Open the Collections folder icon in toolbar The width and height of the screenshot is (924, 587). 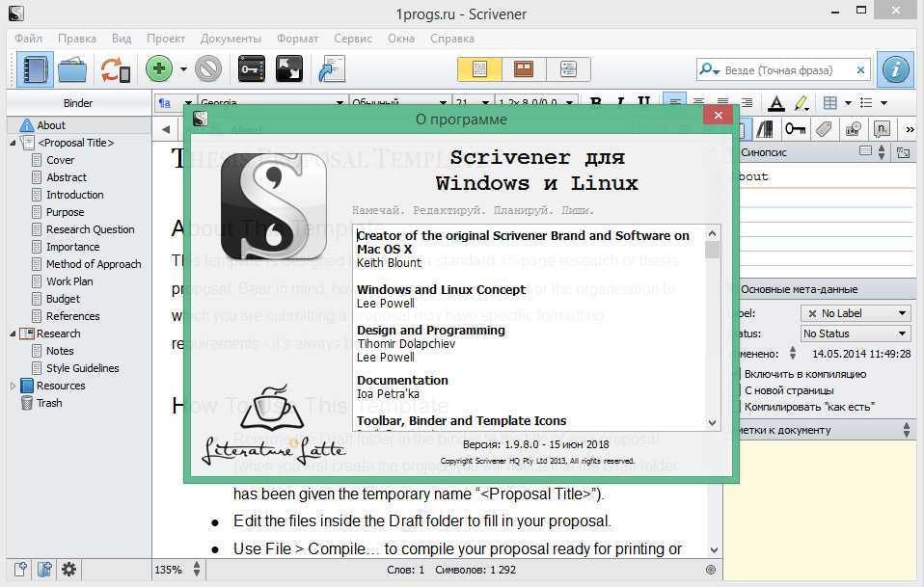coord(72,69)
